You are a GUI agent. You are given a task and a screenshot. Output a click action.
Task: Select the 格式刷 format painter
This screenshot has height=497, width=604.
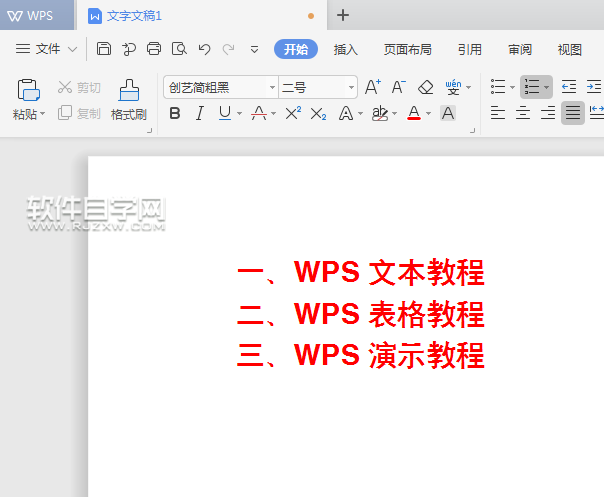[x=129, y=100]
